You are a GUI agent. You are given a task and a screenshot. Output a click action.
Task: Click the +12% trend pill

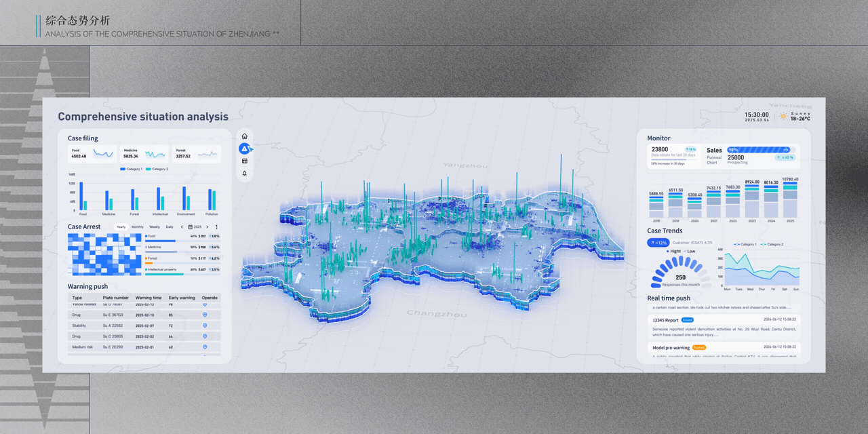pyautogui.click(x=658, y=243)
